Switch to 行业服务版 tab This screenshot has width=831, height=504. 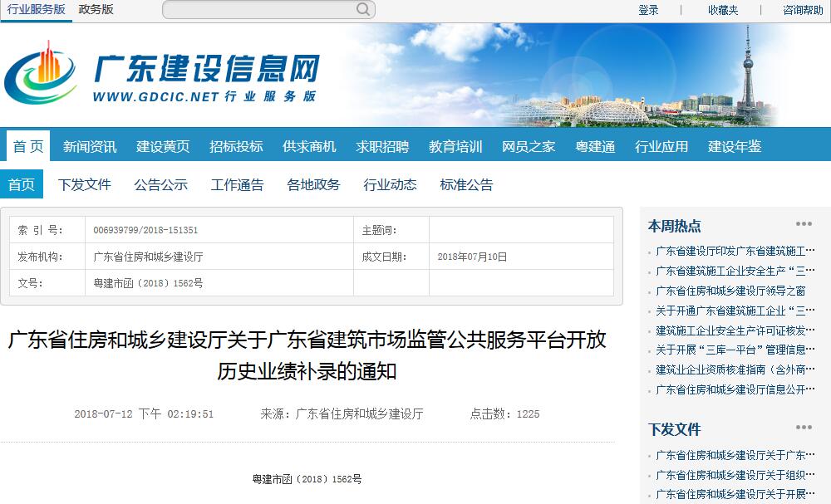[x=36, y=9]
